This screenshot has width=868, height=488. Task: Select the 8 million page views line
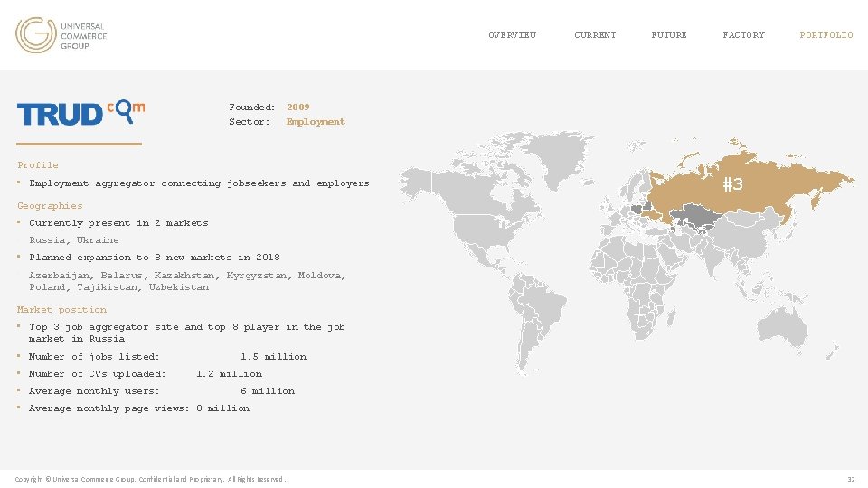point(139,408)
